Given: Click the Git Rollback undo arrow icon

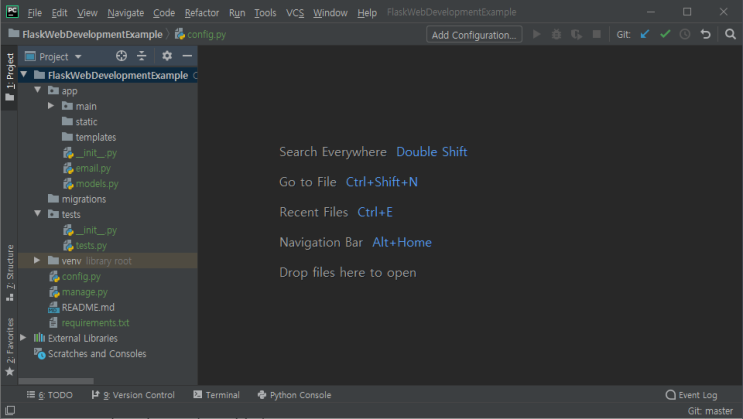Looking at the screenshot, I should click(x=706, y=35).
